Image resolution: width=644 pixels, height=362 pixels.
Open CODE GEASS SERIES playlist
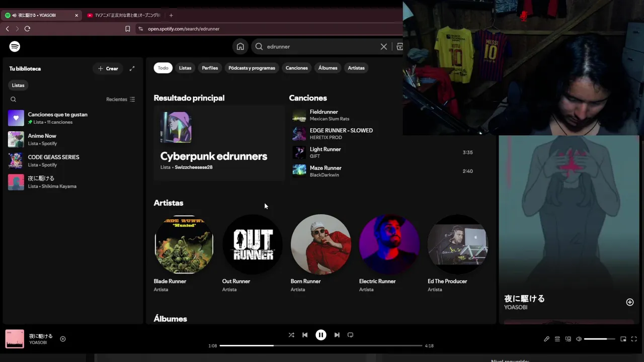coord(72,160)
